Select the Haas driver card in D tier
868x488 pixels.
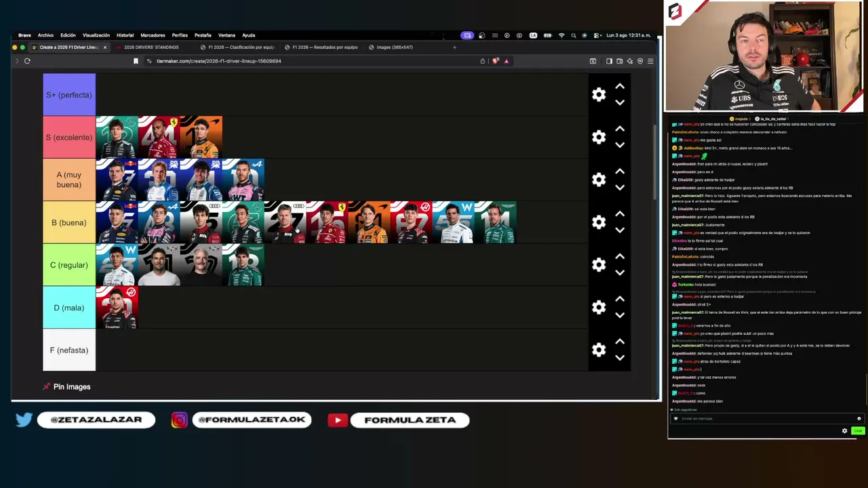(117, 308)
